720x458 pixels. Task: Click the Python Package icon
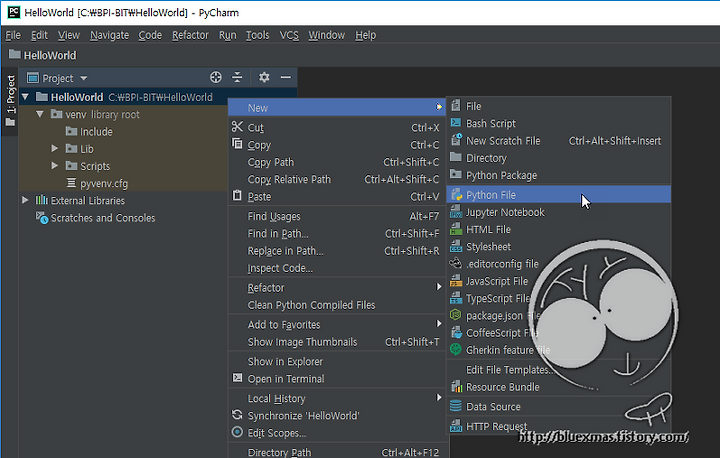pyautogui.click(x=456, y=174)
